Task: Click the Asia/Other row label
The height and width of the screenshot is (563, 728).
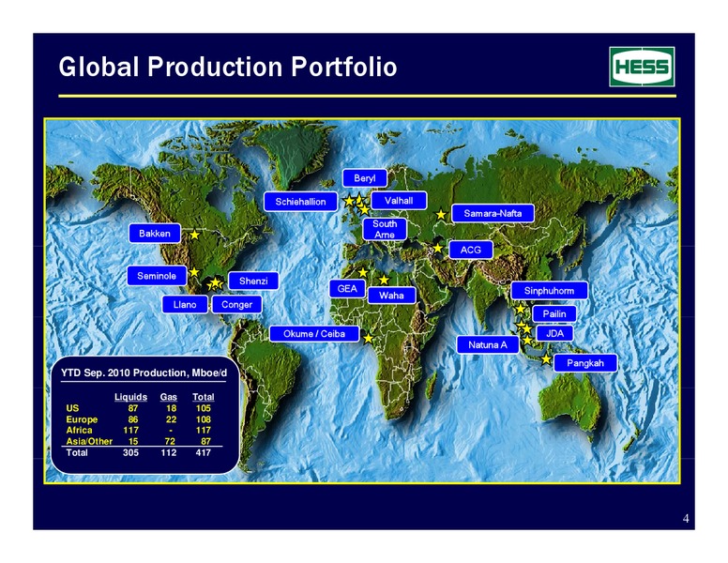Action: coord(89,441)
